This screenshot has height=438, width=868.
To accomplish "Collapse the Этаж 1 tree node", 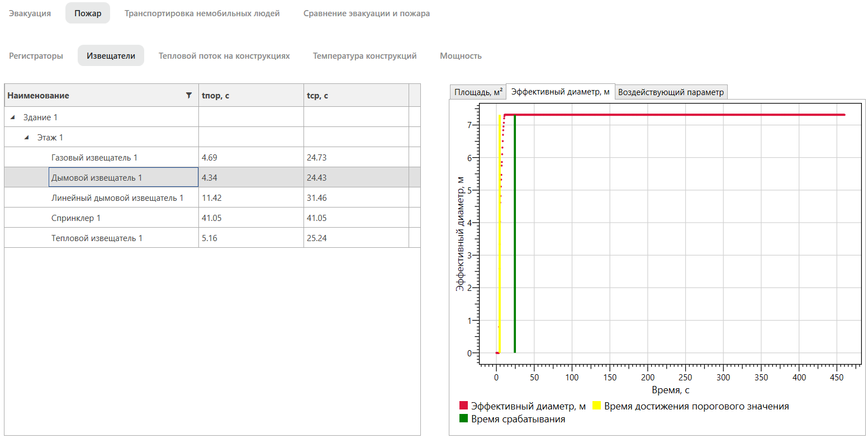I will 27,138.
